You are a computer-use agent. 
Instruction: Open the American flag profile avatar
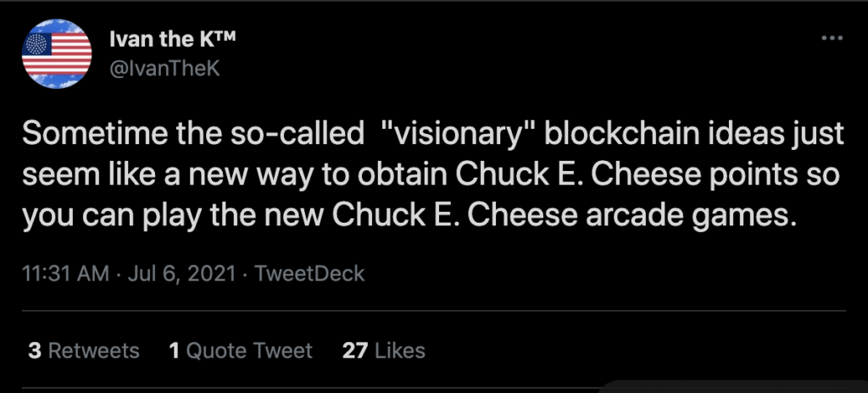pos(57,53)
